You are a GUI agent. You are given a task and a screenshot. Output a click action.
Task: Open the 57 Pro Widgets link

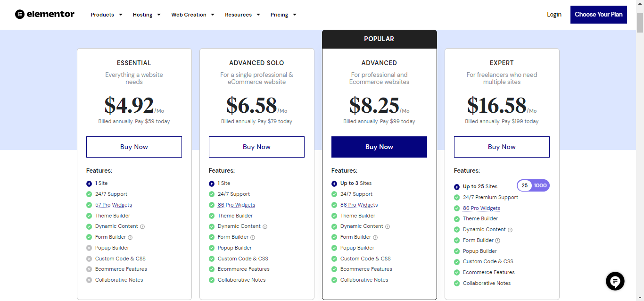click(x=114, y=205)
